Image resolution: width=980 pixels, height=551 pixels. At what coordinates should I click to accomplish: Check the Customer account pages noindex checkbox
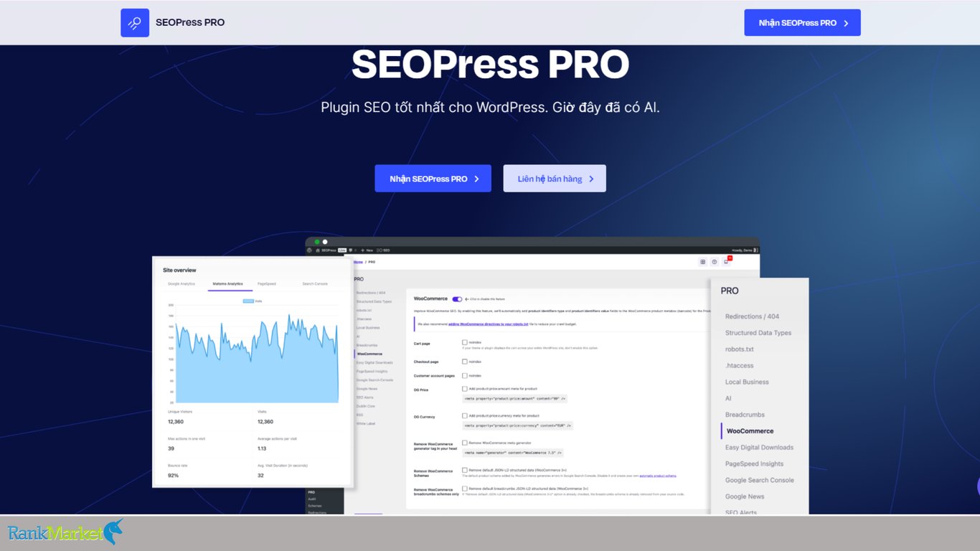(465, 375)
